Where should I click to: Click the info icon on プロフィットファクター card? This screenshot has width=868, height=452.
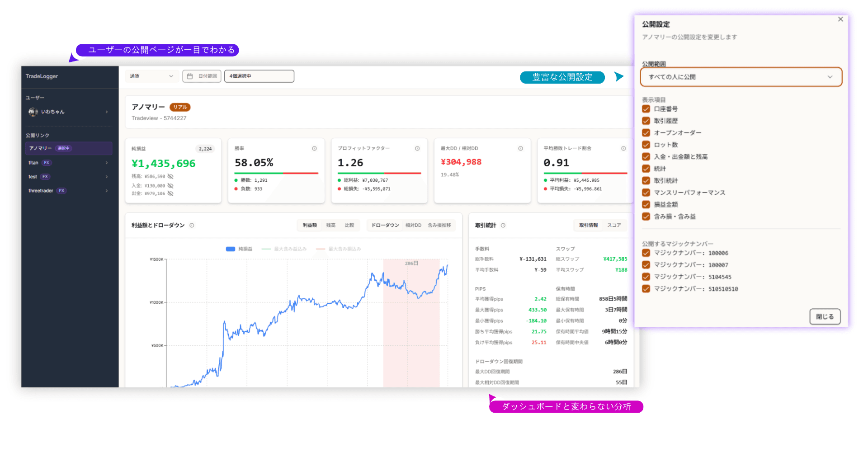point(417,149)
